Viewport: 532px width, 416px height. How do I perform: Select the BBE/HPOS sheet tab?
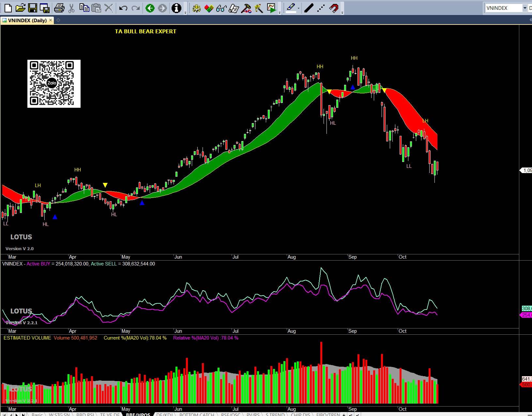click(138, 414)
